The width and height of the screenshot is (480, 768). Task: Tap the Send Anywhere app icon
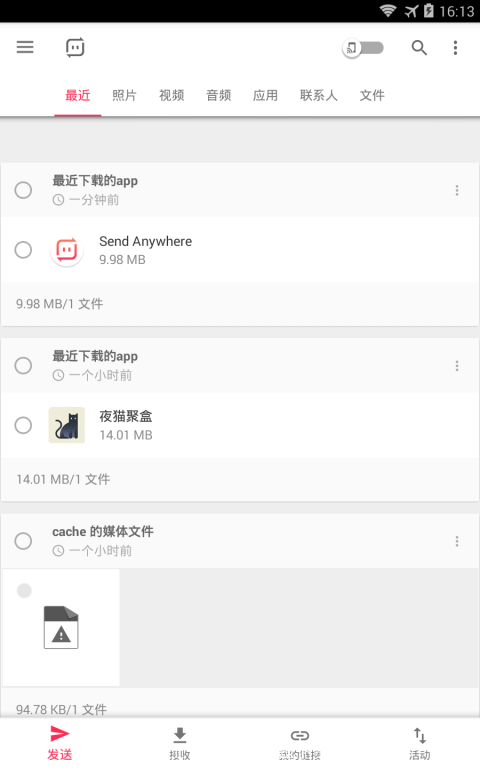(67, 250)
